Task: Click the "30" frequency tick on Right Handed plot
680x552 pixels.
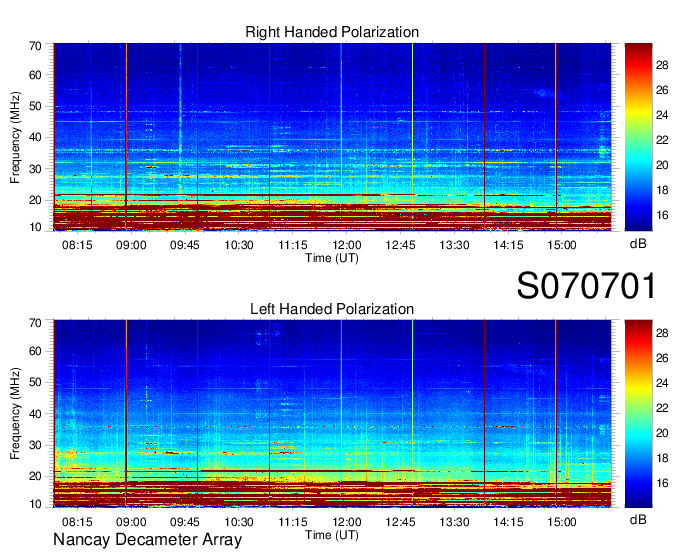Action: click(x=35, y=169)
